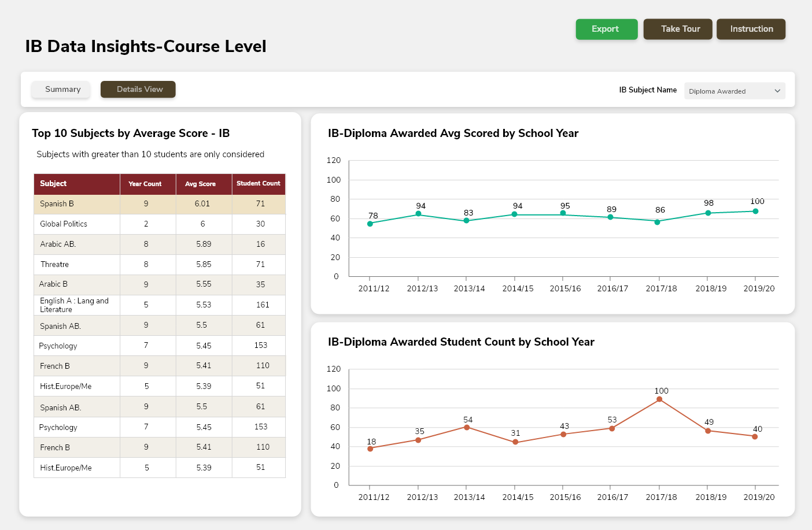Click the student count point labeled 35

418,440
